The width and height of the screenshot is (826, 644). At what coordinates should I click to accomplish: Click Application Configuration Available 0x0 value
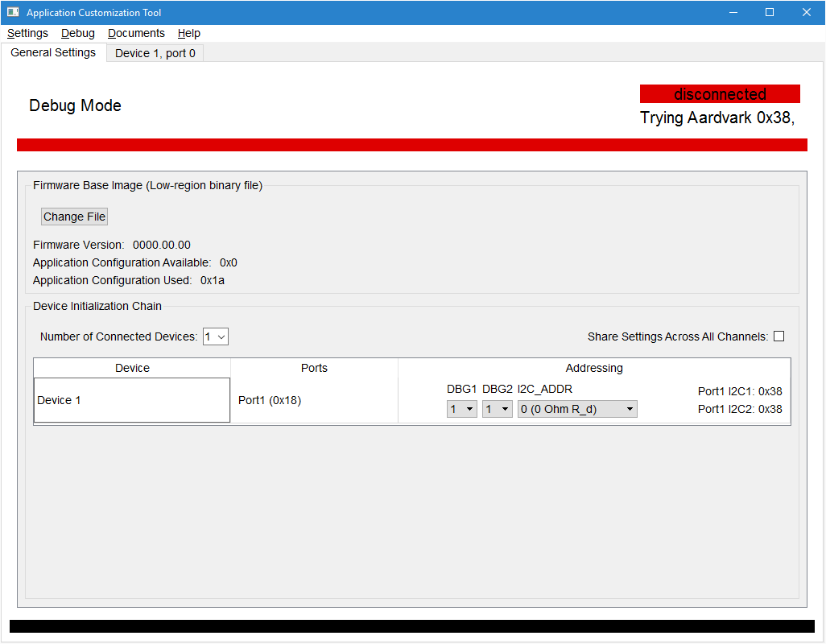[228, 262]
